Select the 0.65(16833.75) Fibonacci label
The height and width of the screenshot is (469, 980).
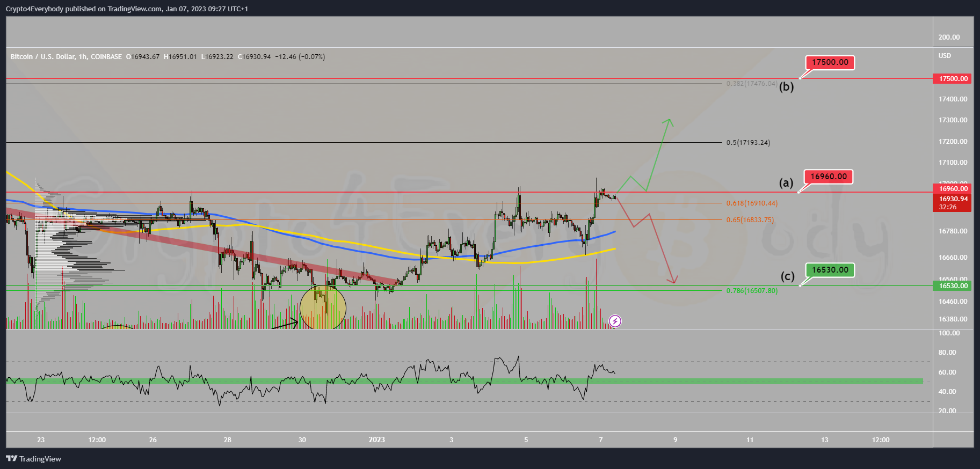click(750, 220)
